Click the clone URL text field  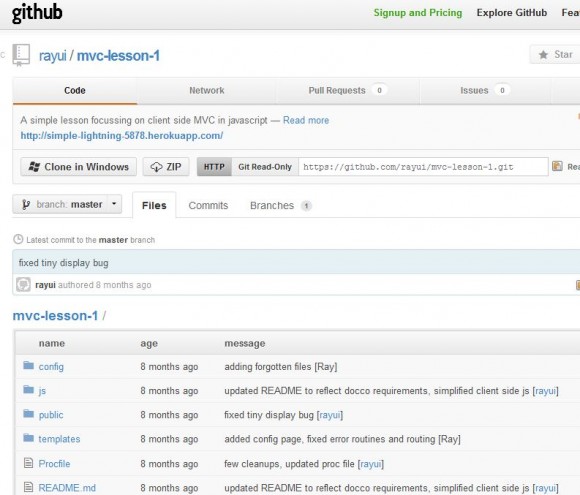click(x=423, y=167)
